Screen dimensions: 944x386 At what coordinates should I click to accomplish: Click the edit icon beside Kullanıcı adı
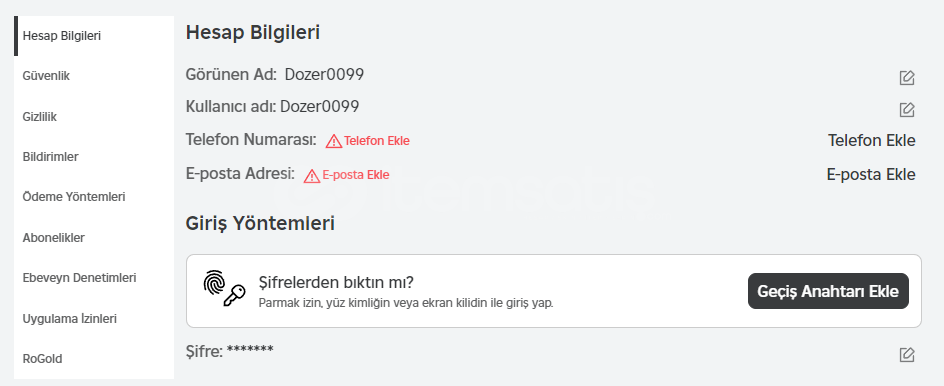tap(907, 110)
